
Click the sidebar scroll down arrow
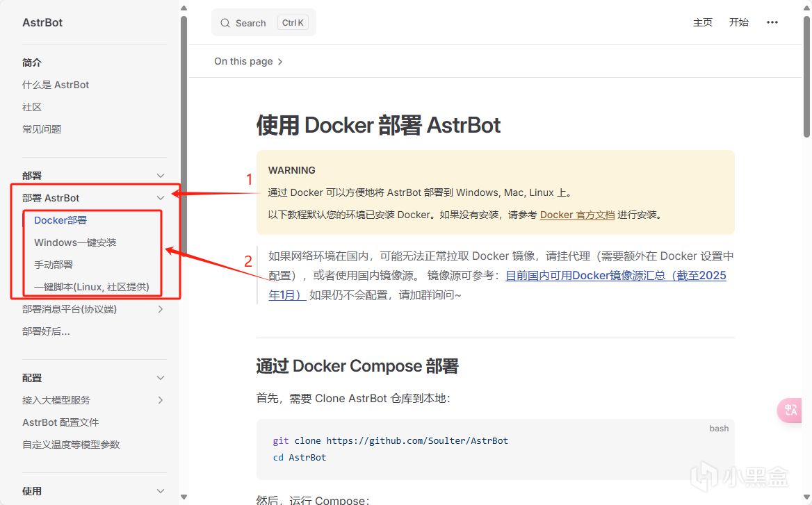click(x=184, y=497)
